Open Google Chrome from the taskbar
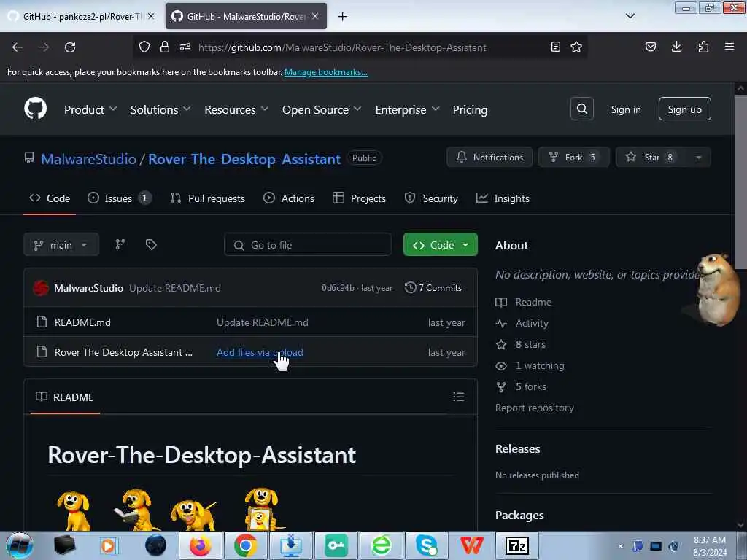 [x=245, y=545]
